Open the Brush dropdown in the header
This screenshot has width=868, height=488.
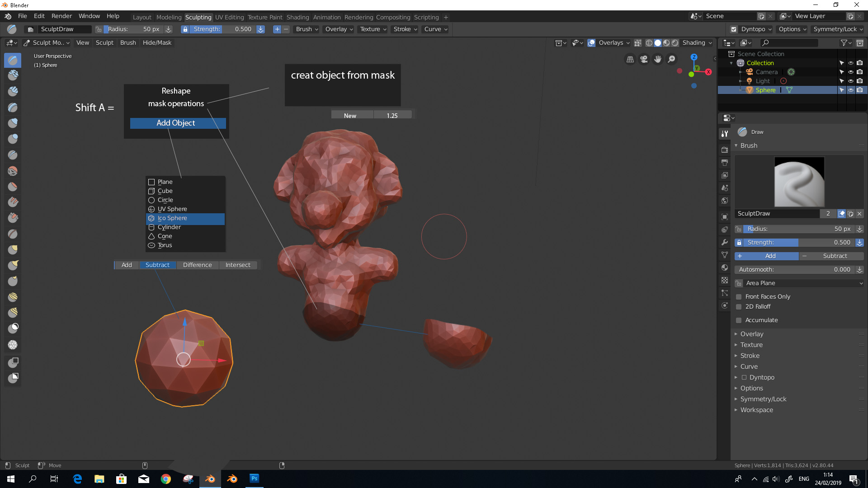pyautogui.click(x=307, y=29)
